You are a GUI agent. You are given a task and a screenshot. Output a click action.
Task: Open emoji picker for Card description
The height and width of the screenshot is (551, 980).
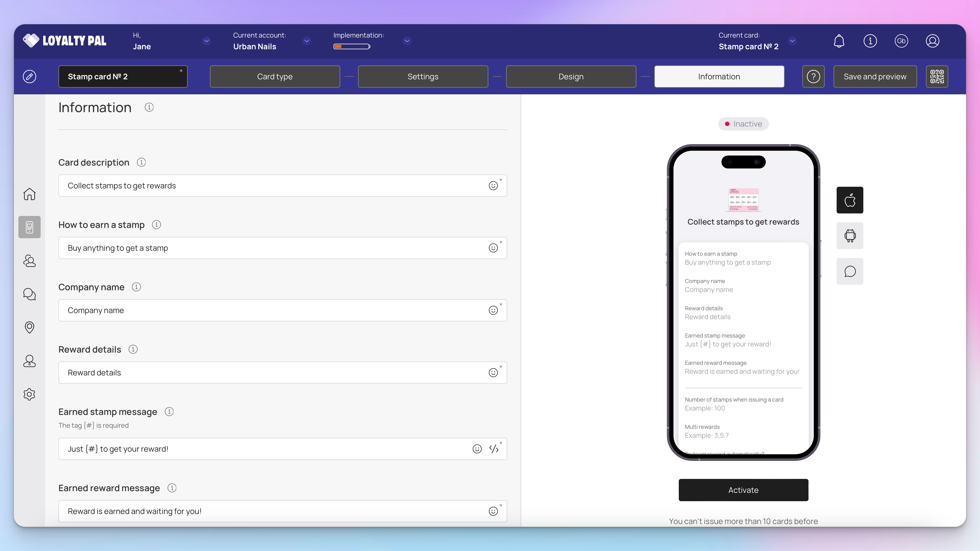click(x=493, y=186)
